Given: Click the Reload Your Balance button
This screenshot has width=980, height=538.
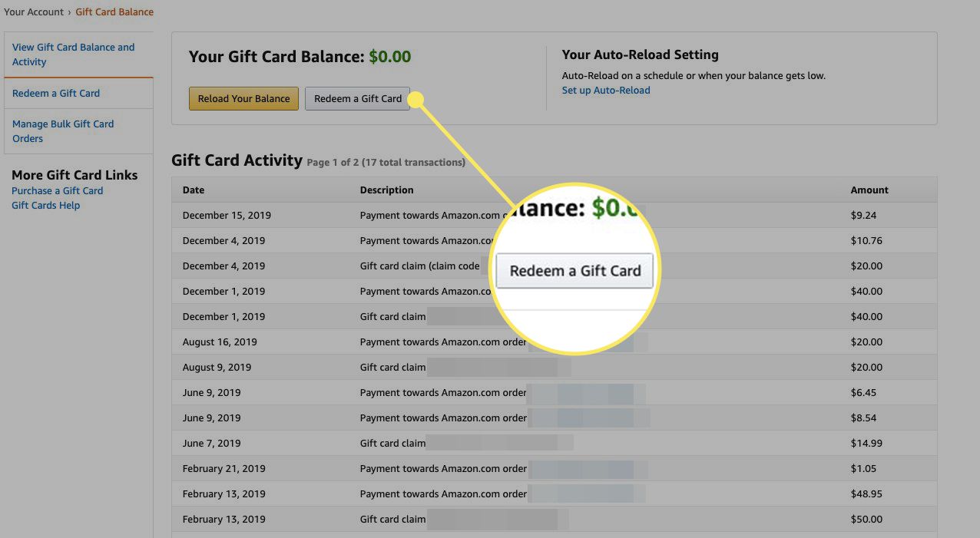Looking at the screenshot, I should pyautogui.click(x=243, y=98).
